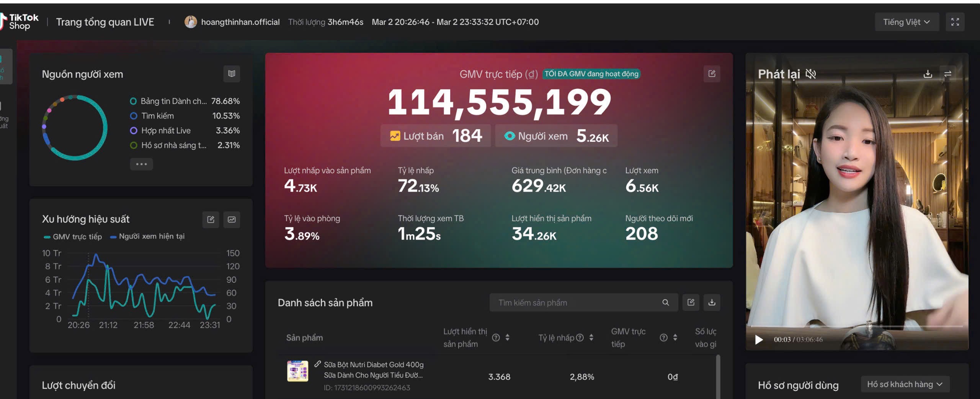Expand Hồ sơ khách hàng dropdown
This screenshot has height=399, width=980.
tap(905, 384)
